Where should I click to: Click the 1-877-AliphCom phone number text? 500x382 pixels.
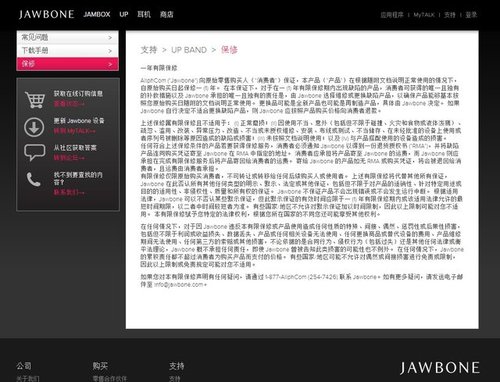pos(302,277)
